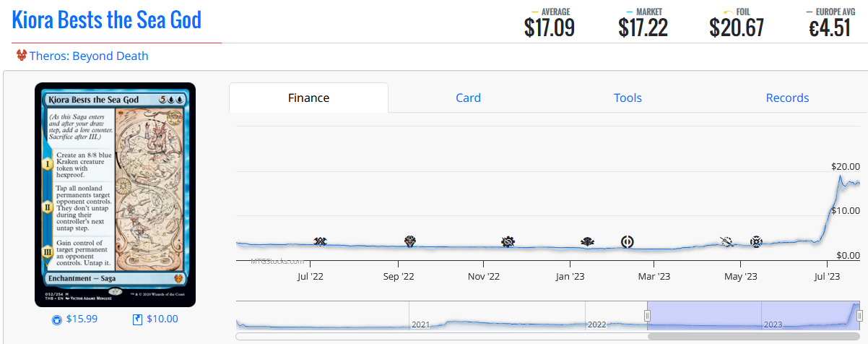Click the $17.09 average price value
This screenshot has width=868, height=344.
tap(550, 27)
